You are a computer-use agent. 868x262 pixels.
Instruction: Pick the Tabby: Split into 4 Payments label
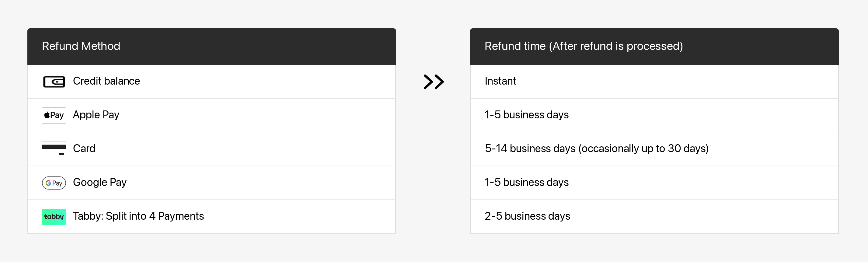pyautogui.click(x=138, y=216)
